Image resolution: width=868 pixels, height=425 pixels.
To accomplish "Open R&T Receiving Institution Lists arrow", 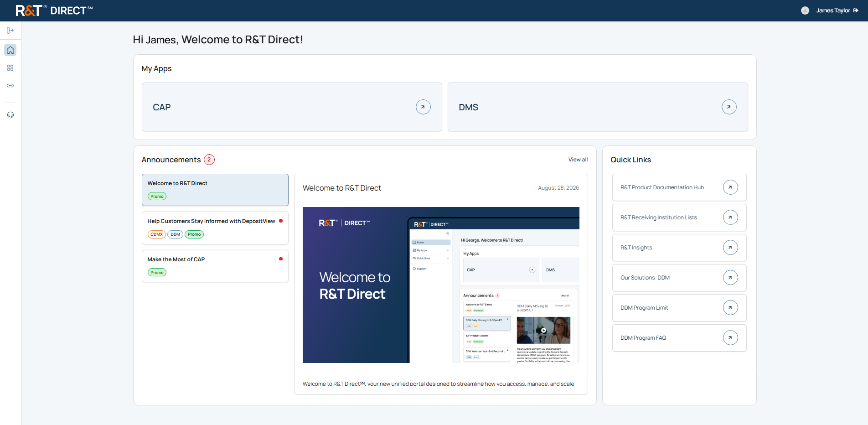I will tap(730, 218).
